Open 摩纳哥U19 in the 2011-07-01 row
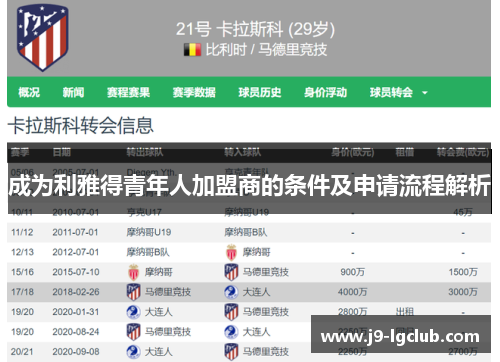This screenshot has height=362, width=500. point(149,232)
